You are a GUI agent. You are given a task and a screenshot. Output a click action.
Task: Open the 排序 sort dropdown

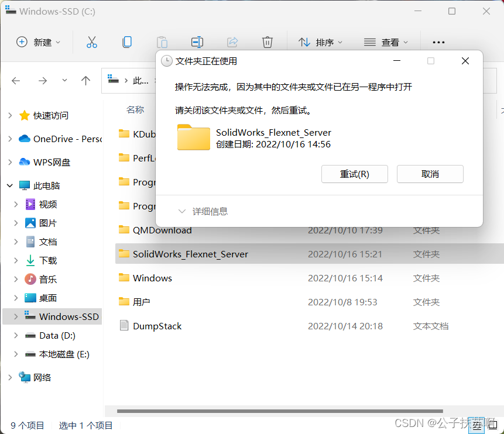coord(320,42)
